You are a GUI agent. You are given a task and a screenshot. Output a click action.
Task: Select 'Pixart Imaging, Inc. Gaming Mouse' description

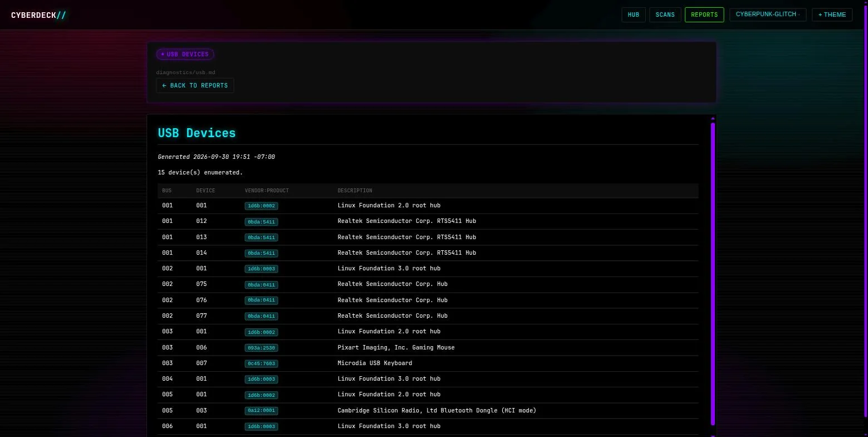(x=396, y=347)
